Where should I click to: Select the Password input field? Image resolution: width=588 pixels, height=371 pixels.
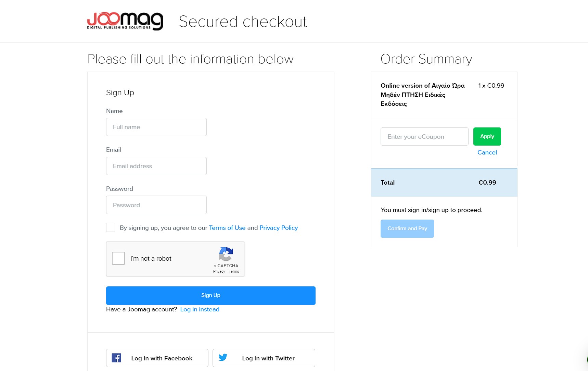156,205
